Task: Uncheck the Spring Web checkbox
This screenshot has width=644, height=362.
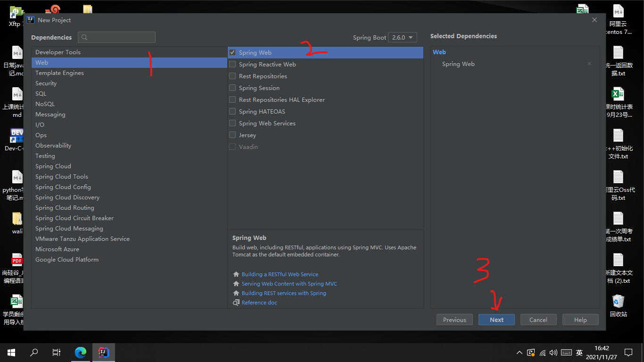Action: point(232,52)
